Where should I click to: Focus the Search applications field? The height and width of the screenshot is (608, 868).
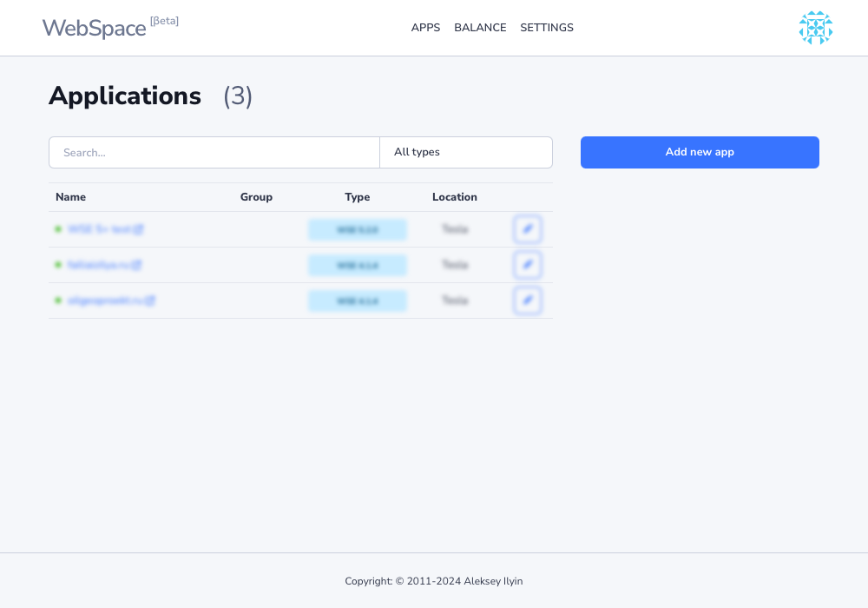point(214,152)
